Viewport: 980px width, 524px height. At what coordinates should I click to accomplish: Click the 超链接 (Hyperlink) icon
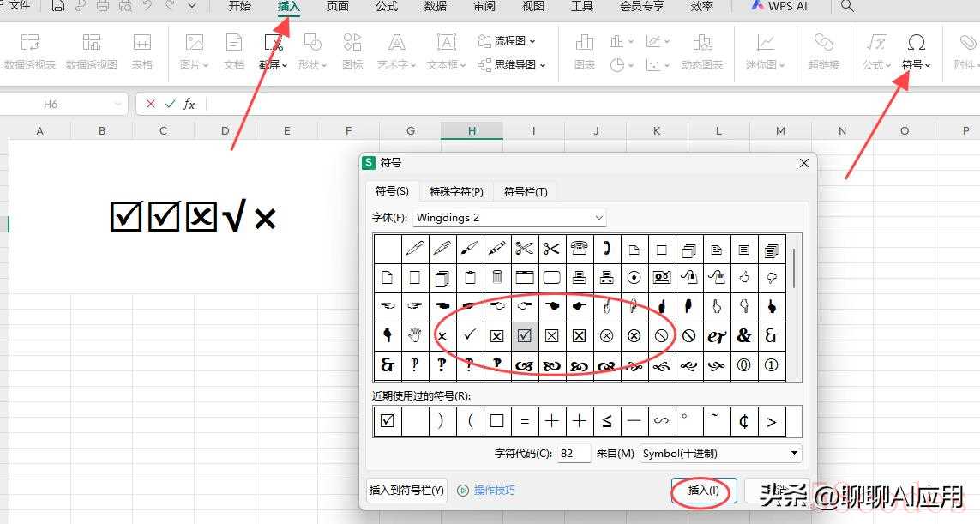pos(823,43)
